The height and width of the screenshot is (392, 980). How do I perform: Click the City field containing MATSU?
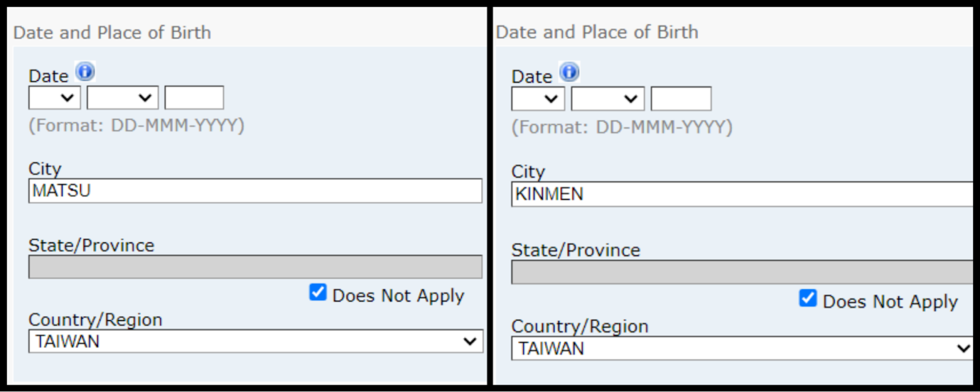tap(255, 191)
